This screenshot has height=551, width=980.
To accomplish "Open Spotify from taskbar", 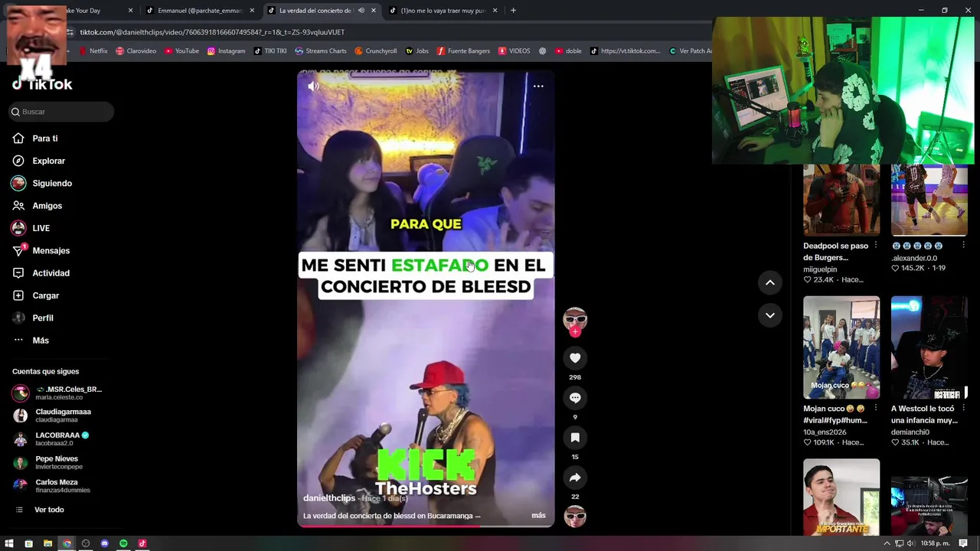I will pos(123,543).
